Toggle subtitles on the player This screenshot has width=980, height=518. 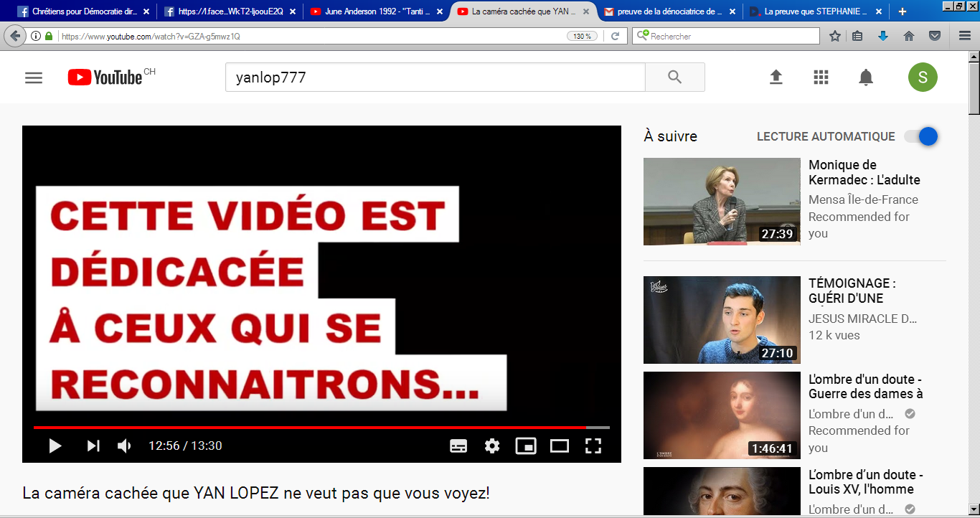coord(458,446)
